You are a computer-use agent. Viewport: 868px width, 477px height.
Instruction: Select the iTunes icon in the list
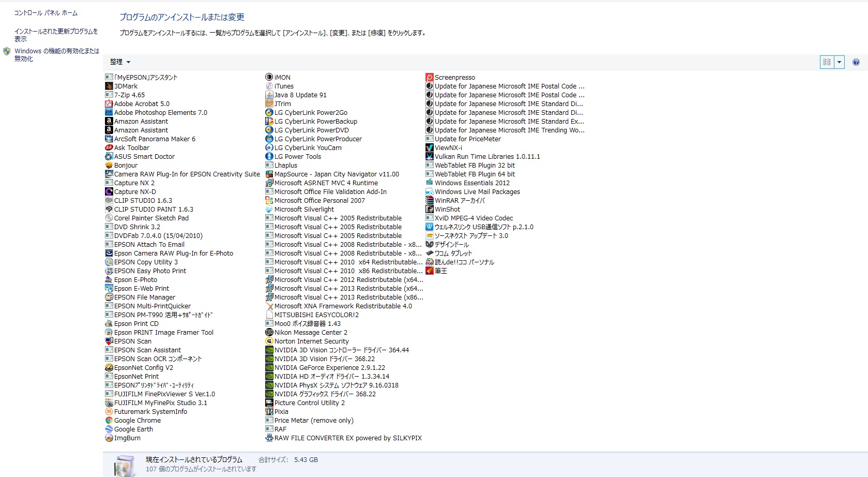coord(269,86)
